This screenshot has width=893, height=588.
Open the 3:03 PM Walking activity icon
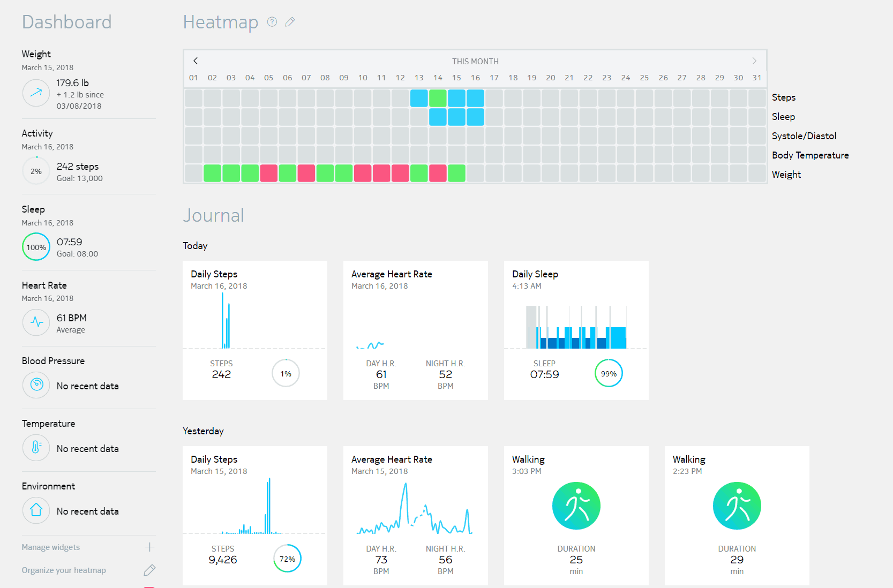(576, 506)
